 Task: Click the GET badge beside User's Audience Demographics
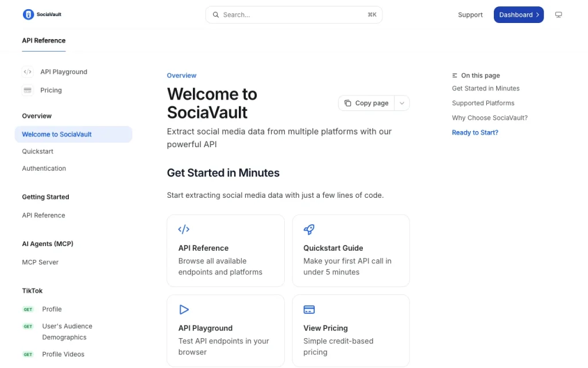point(28,327)
